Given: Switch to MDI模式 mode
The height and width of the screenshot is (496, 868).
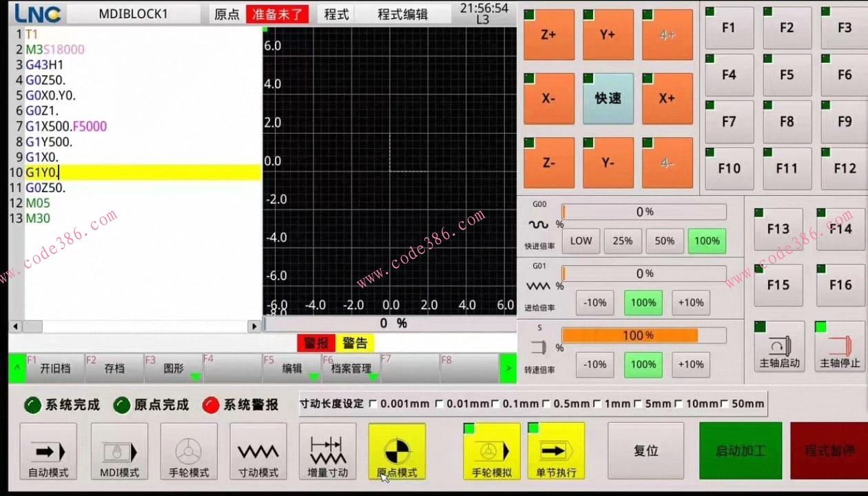Looking at the screenshot, I should (x=119, y=451).
